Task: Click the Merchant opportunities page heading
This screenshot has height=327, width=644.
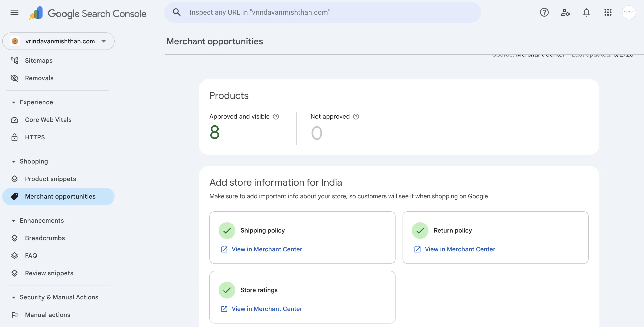Action: click(x=214, y=41)
